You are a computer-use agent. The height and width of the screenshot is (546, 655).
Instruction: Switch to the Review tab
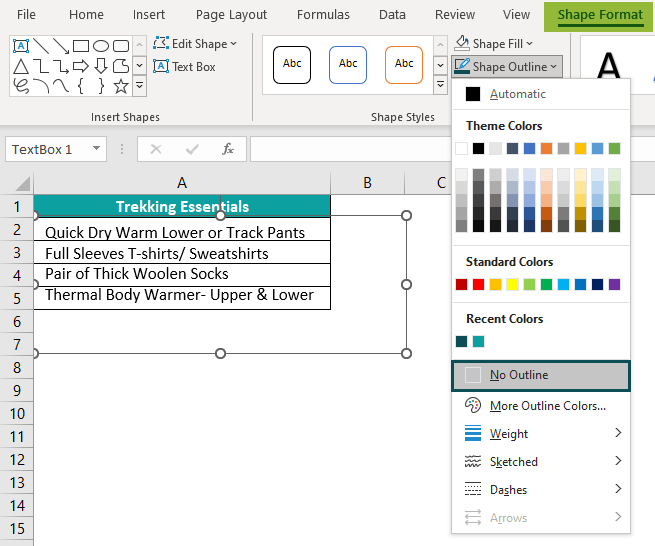tap(454, 15)
